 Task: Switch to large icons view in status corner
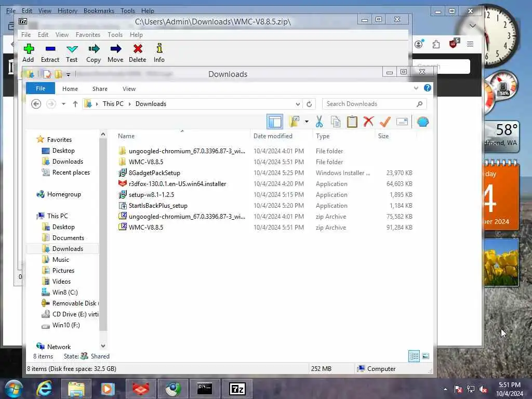click(425, 356)
